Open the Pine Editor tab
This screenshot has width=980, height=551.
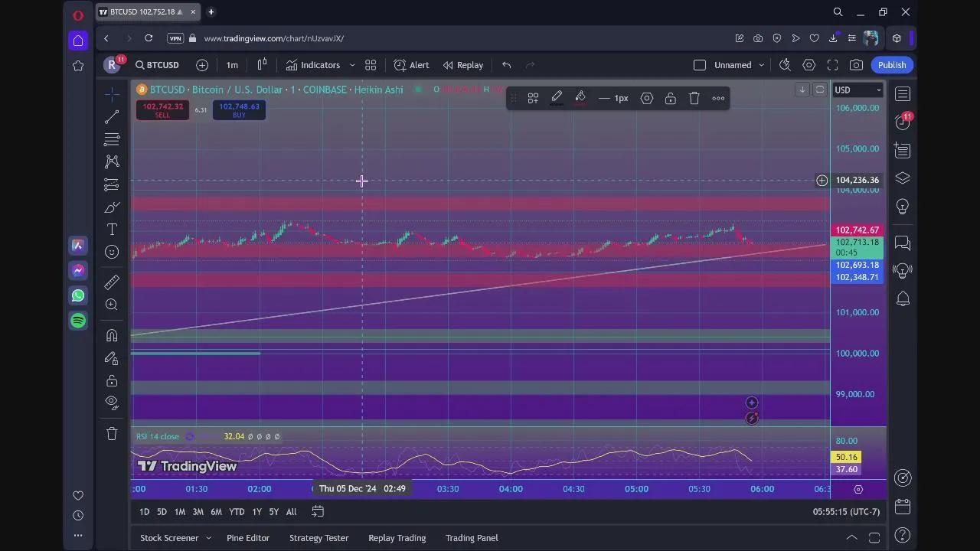pos(248,538)
